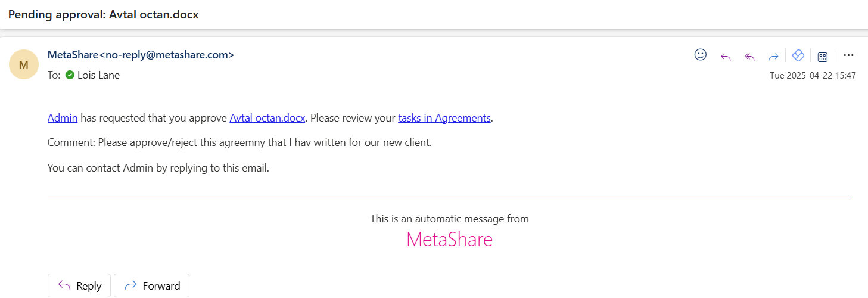Click the Pending approval subject heading
Image resolution: width=868 pixels, height=298 pixels.
(104, 15)
